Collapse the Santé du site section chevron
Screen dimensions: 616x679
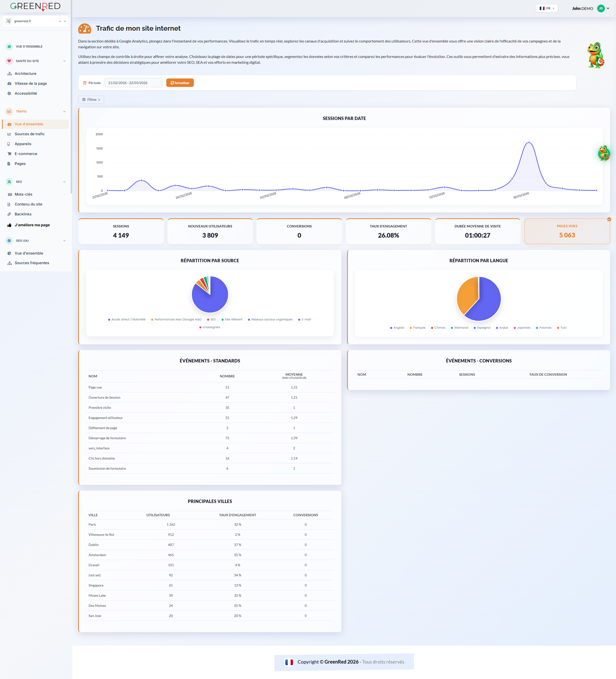click(64, 61)
